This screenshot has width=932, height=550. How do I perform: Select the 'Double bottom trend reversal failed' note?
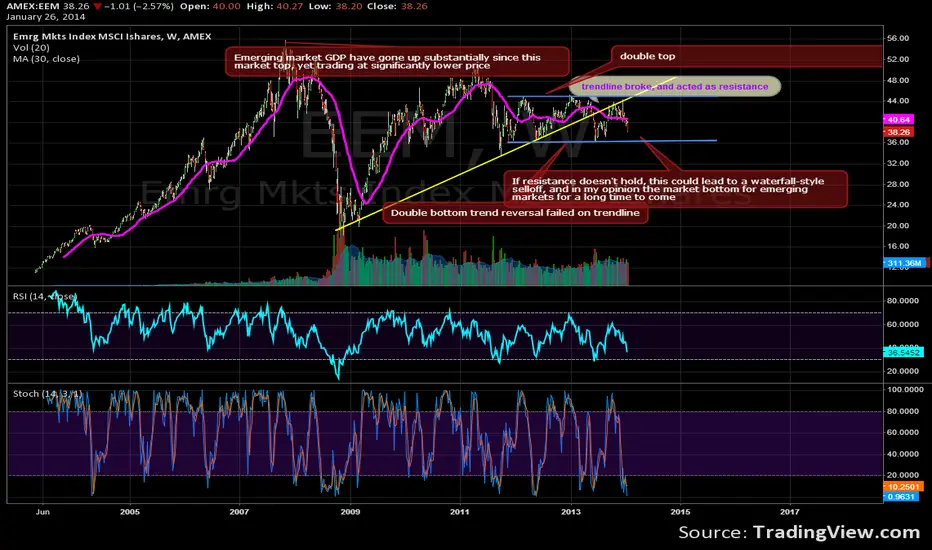pos(515,213)
